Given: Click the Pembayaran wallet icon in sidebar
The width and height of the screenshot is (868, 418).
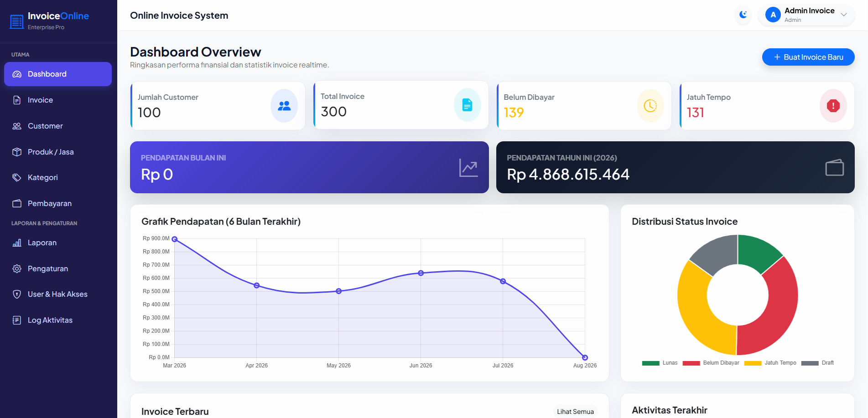Looking at the screenshot, I should coord(17,203).
